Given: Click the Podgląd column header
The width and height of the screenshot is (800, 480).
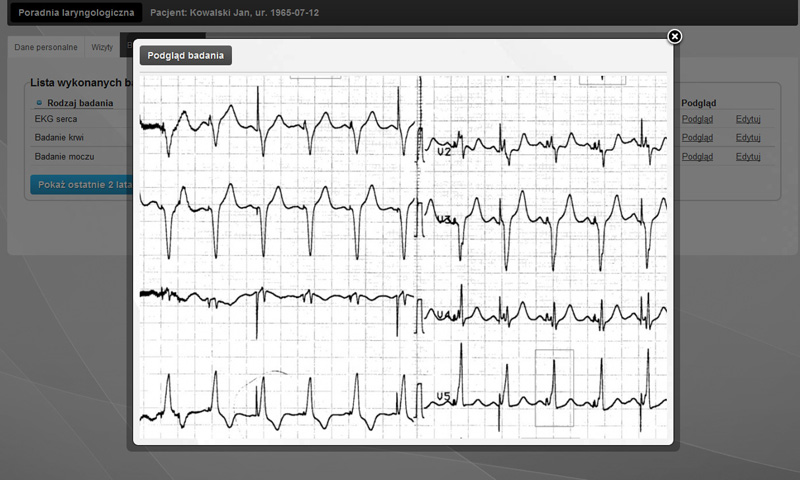Looking at the screenshot, I should [x=698, y=103].
